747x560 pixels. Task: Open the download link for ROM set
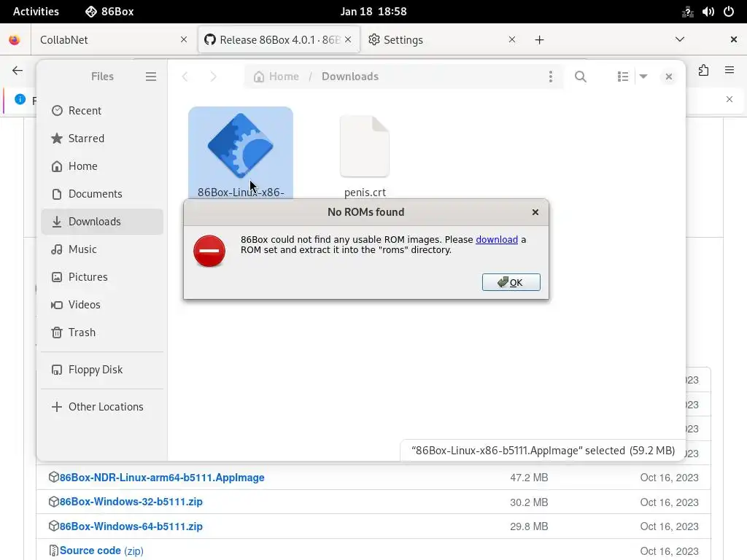coord(496,239)
